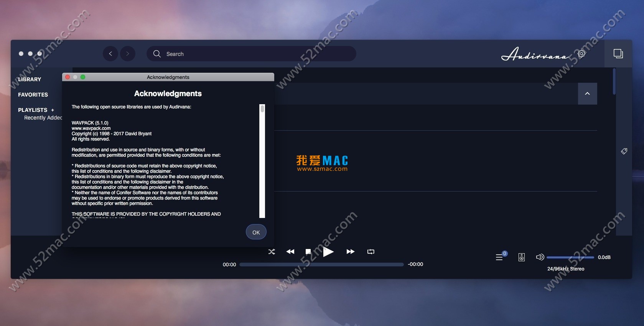Go back with the left arrow button

tap(110, 54)
